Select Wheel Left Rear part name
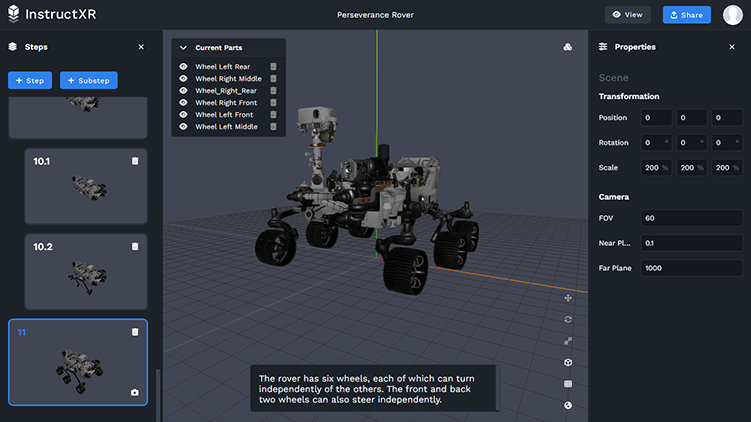Viewport: 751px width, 422px height. (223, 67)
